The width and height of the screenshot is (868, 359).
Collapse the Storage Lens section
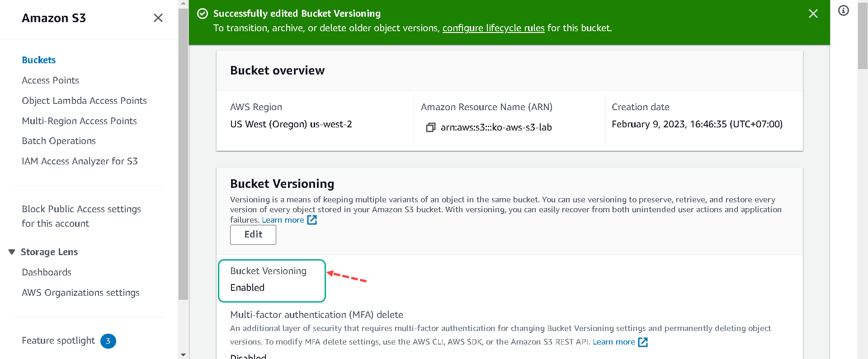click(12, 252)
